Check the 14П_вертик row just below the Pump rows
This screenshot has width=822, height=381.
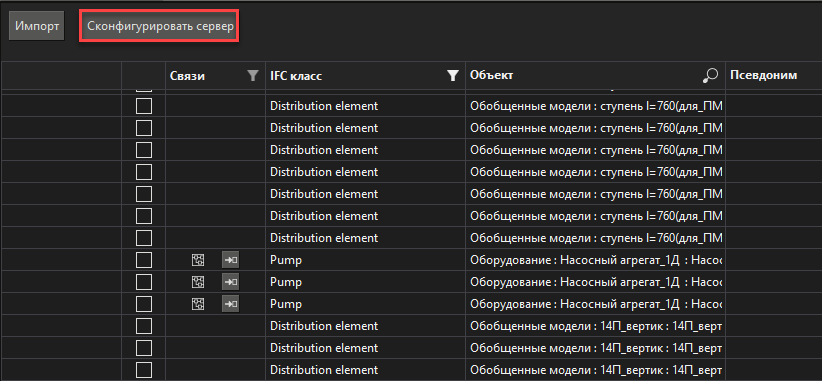(x=144, y=326)
